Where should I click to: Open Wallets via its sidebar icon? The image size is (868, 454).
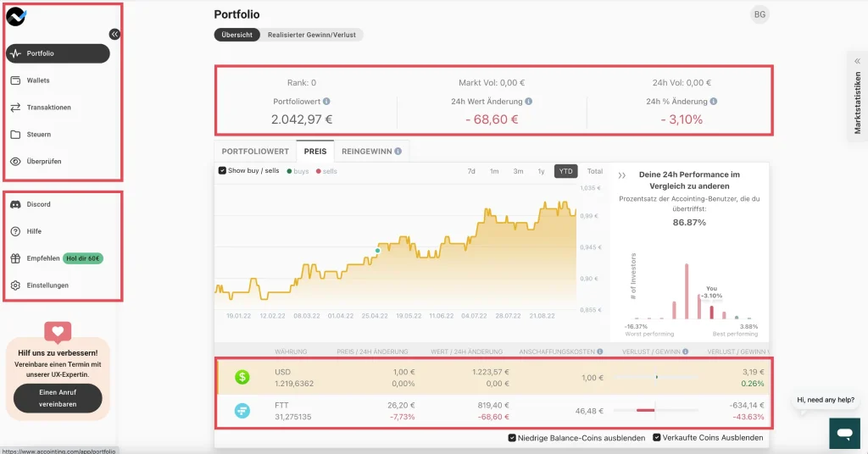coord(15,80)
